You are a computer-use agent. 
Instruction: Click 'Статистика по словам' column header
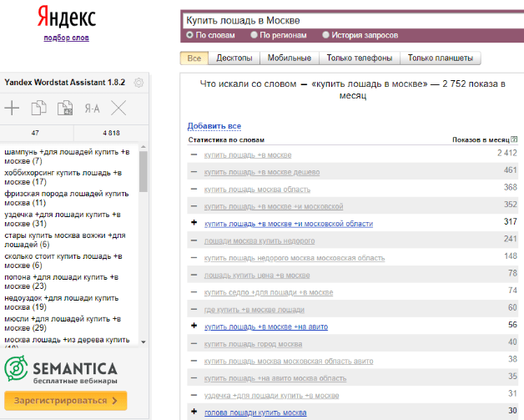pyautogui.click(x=226, y=139)
